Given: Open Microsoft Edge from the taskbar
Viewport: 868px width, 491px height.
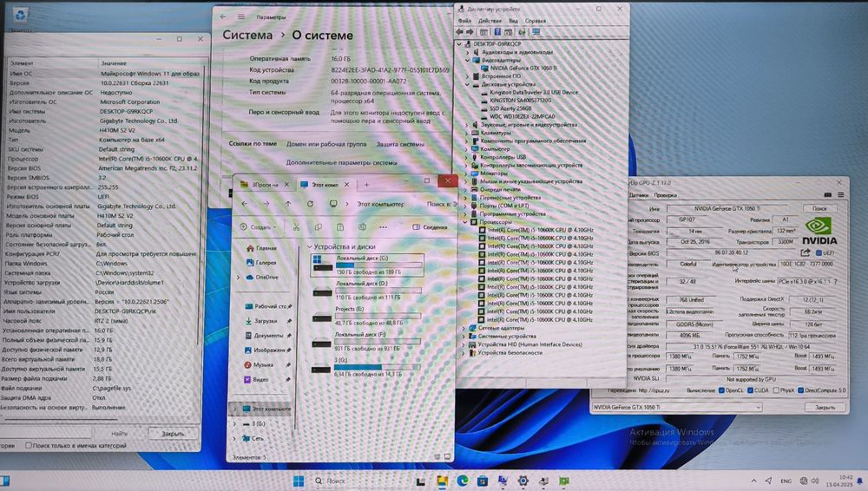Looking at the screenshot, I should click(463, 481).
